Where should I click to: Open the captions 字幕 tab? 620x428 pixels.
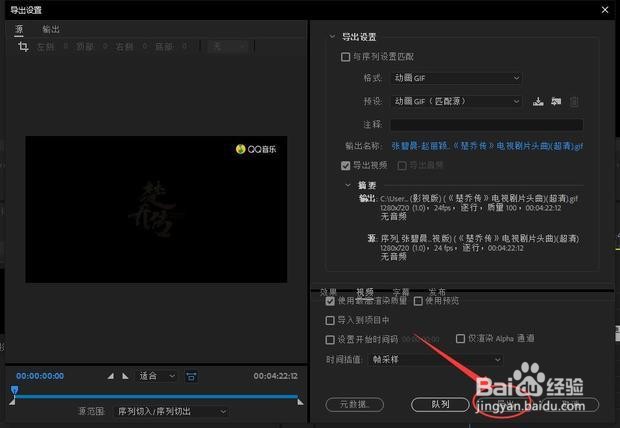point(401,292)
